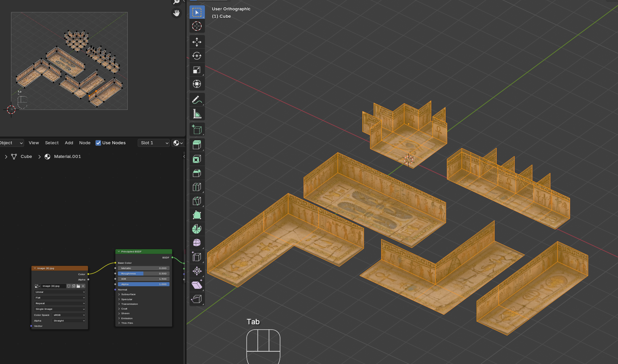This screenshot has height=364, width=618.
Task: Pick the Measure tool
Action: (x=197, y=114)
